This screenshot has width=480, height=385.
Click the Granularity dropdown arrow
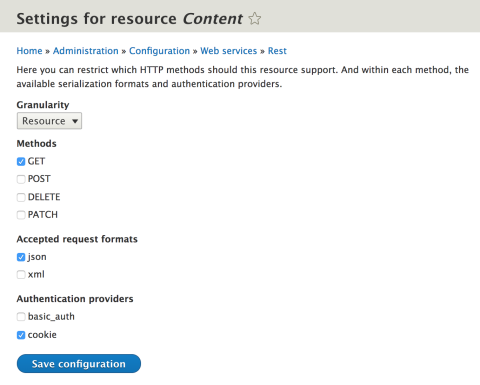click(x=75, y=121)
